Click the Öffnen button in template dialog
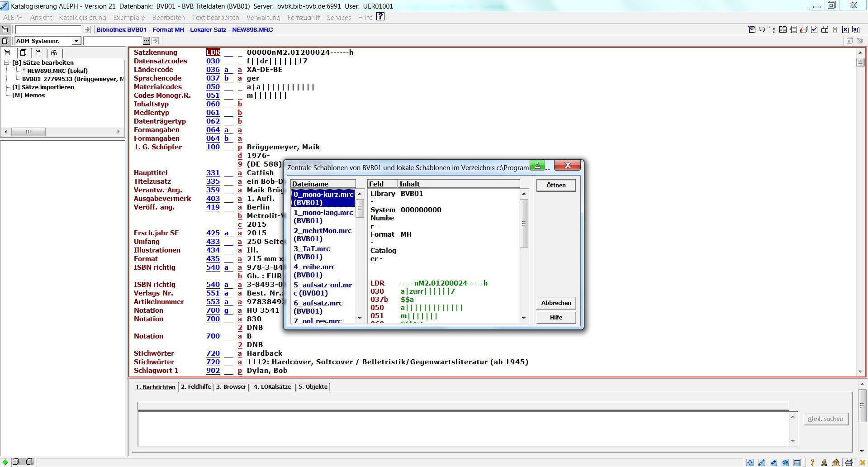The width and height of the screenshot is (868, 467). pyautogui.click(x=556, y=185)
